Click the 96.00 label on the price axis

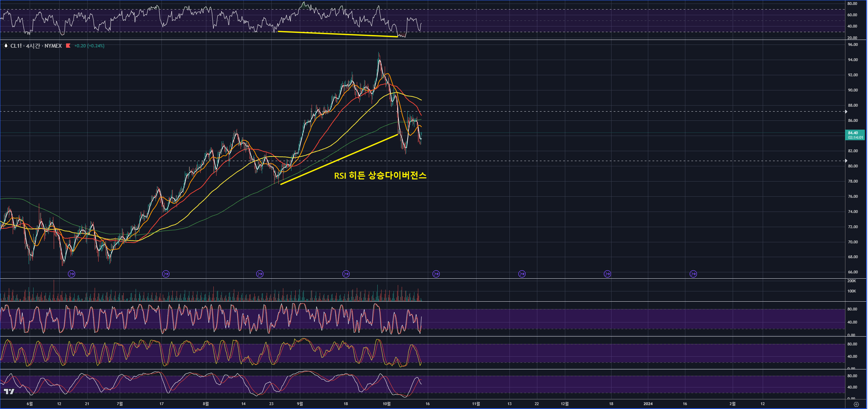(852, 45)
